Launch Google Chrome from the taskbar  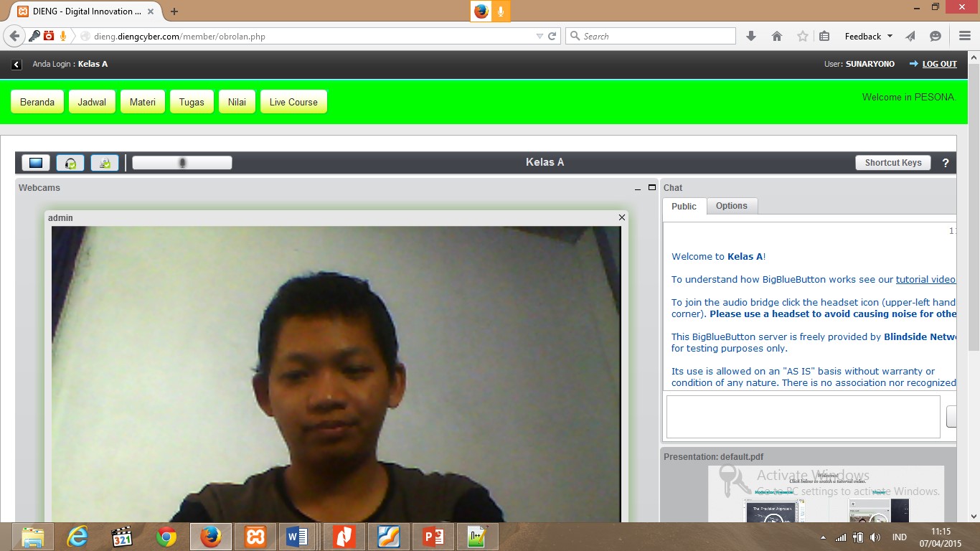pos(166,536)
